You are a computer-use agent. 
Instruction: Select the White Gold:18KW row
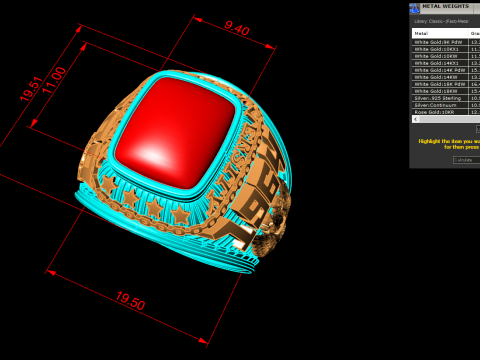coord(446,91)
